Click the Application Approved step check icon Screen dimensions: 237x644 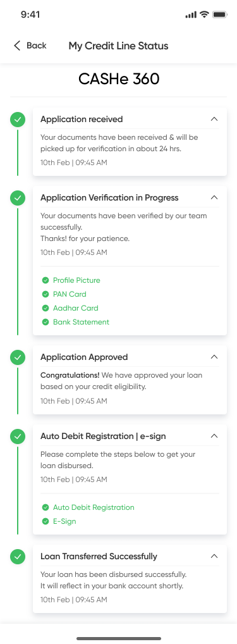point(18,357)
